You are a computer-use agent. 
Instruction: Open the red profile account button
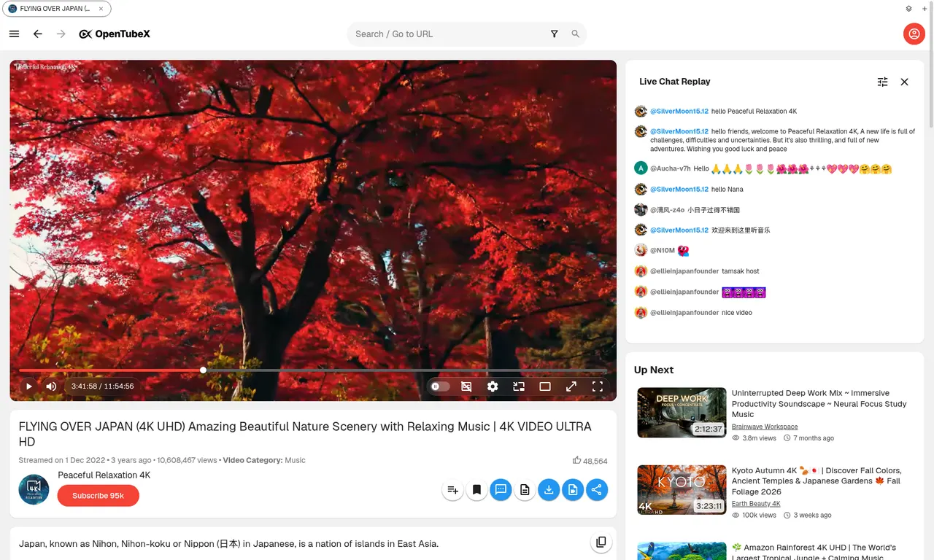(914, 34)
